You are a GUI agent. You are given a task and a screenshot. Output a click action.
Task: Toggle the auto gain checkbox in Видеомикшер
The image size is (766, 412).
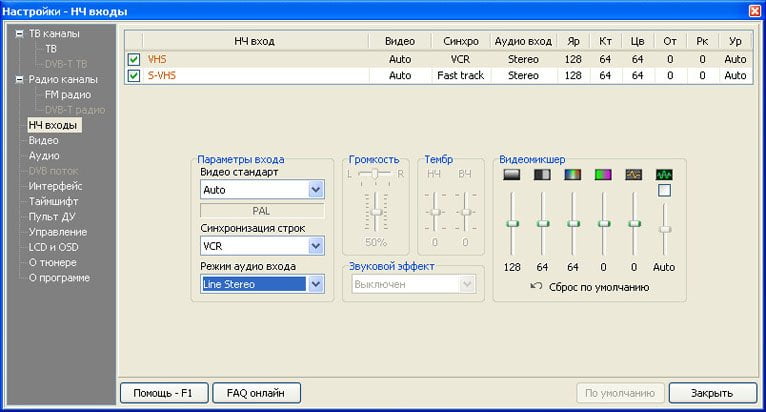pyautogui.click(x=664, y=190)
